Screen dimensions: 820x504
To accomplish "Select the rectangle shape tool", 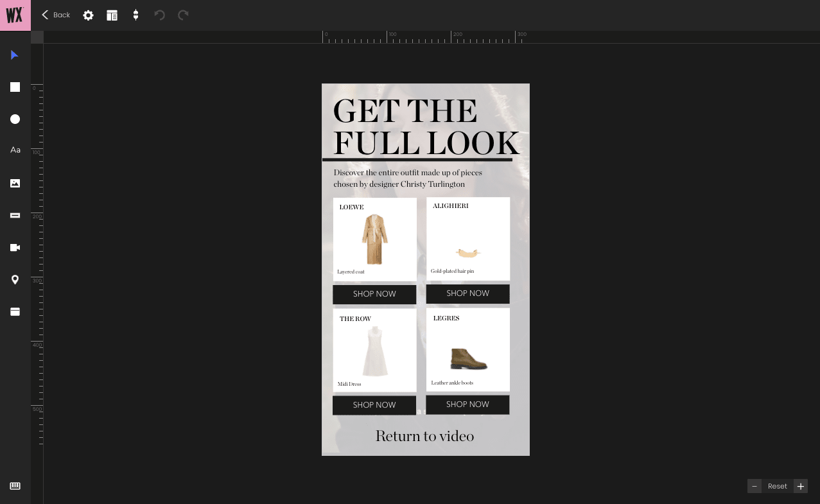I will (x=15, y=87).
